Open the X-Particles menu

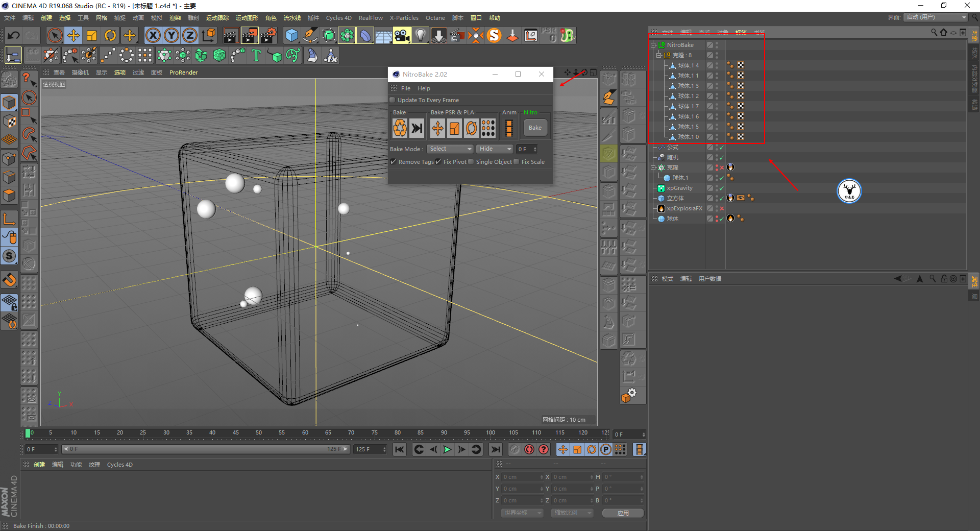(404, 18)
